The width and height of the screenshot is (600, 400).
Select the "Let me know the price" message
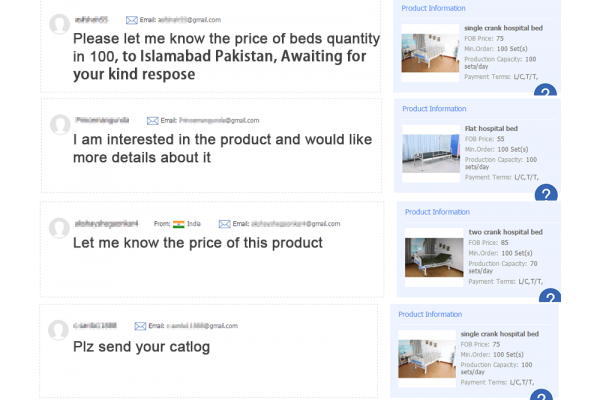pos(198,243)
